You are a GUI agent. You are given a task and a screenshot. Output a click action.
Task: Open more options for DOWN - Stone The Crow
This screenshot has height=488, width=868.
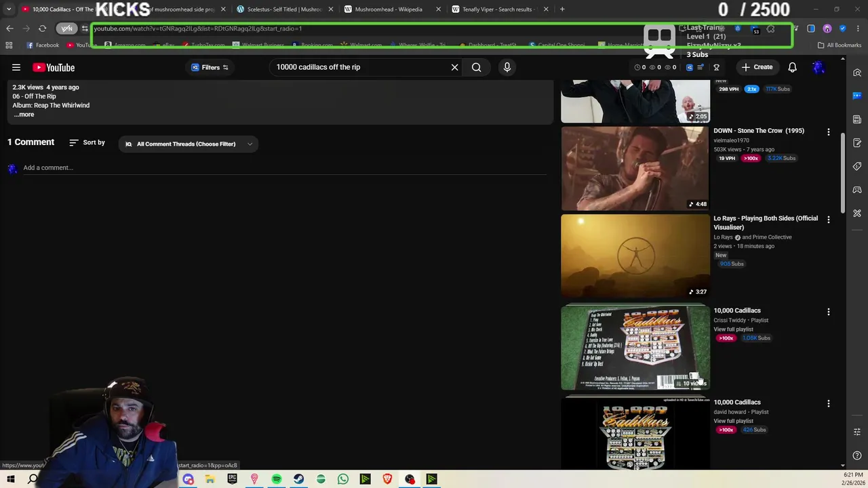[828, 132]
